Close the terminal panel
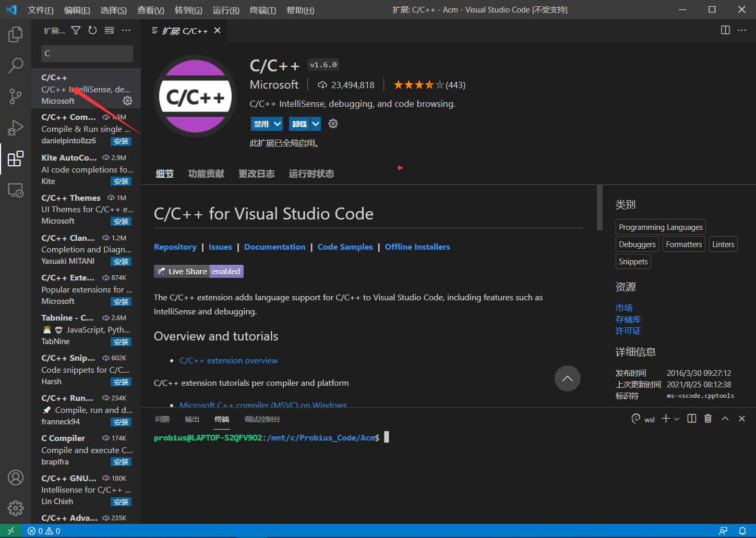This screenshot has width=756, height=538. (742, 419)
